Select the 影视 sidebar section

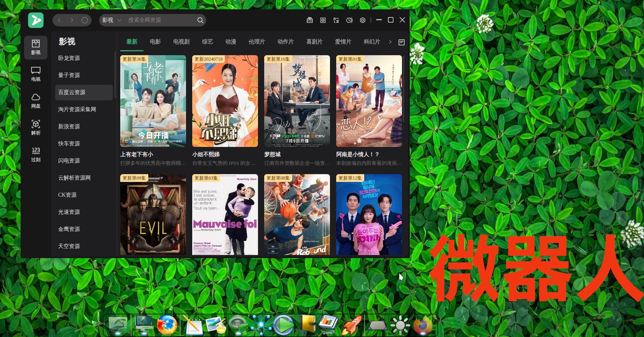36,47
